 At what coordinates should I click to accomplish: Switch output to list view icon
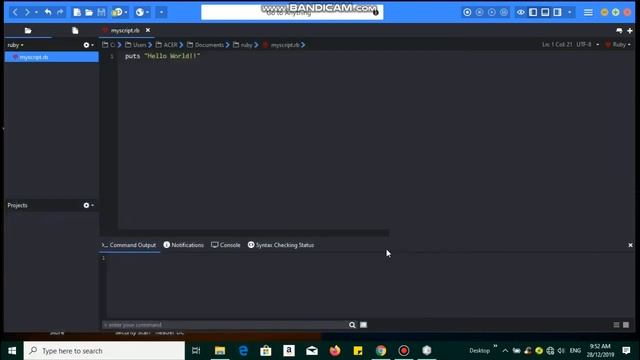pos(616,325)
